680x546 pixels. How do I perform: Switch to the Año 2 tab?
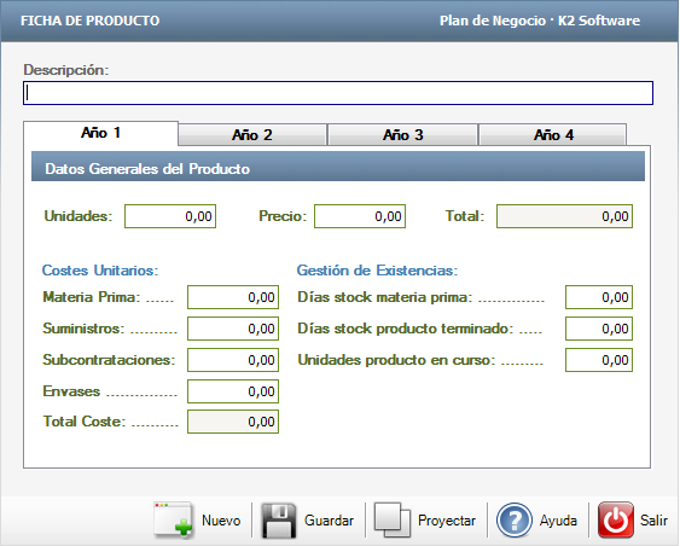click(252, 135)
